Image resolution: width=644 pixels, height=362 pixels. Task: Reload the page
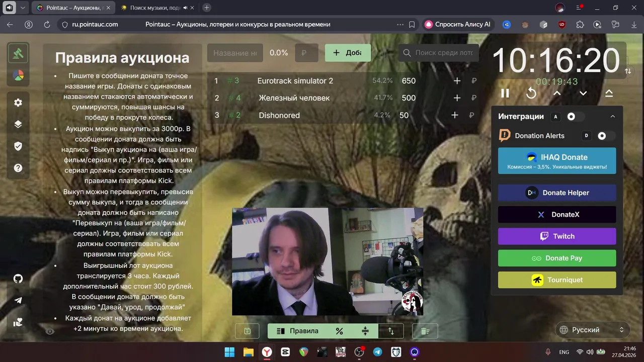47,24
